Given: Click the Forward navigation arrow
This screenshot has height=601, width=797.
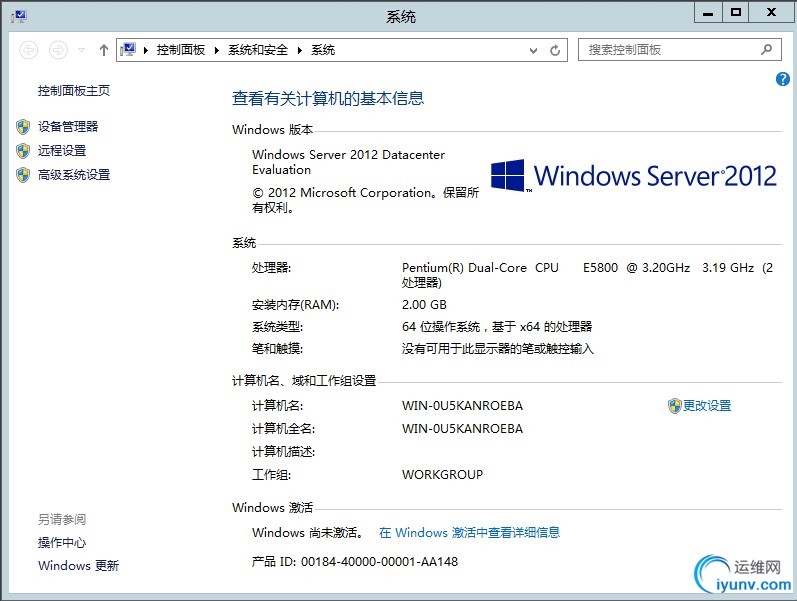Looking at the screenshot, I should coord(58,50).
